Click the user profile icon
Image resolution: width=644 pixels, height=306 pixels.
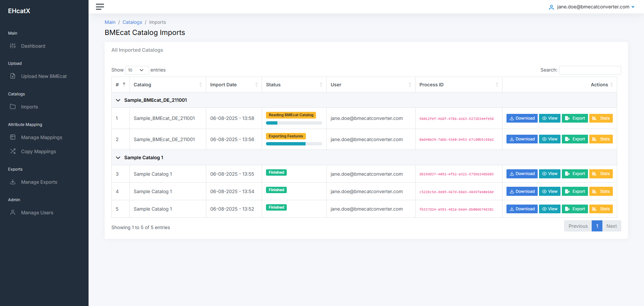coord(551,7)
